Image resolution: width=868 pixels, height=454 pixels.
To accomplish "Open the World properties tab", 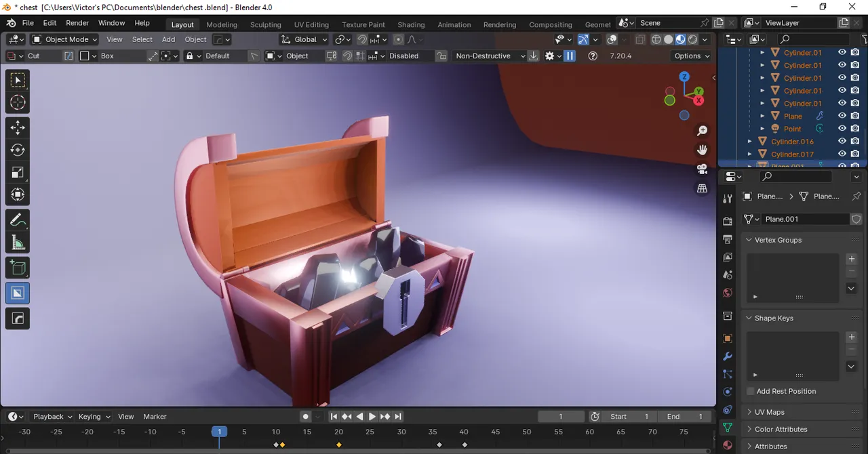I will [x=728, y=293].
